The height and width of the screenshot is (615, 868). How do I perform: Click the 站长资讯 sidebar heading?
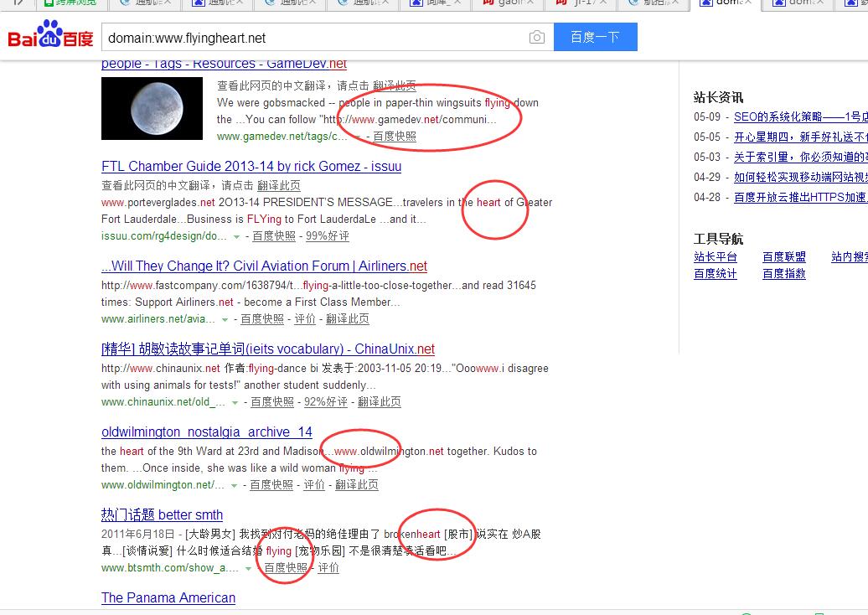(x=718, y=97)
